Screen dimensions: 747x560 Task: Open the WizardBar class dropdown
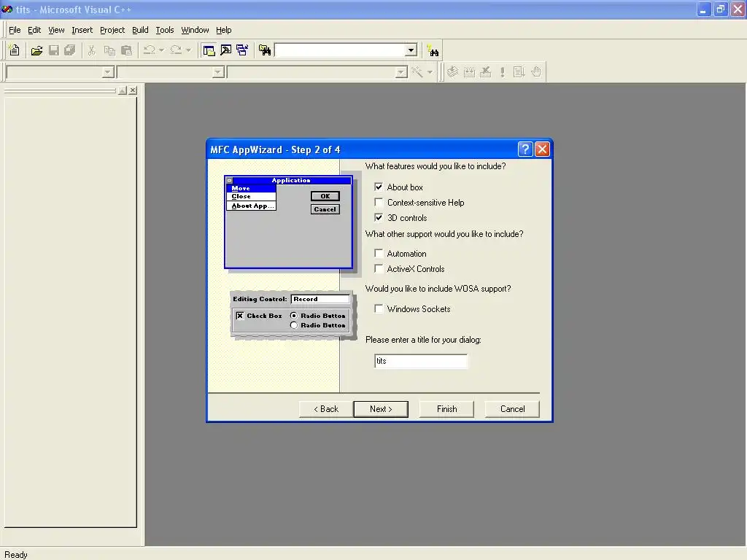pyautogui.click(x=108, y=72)
